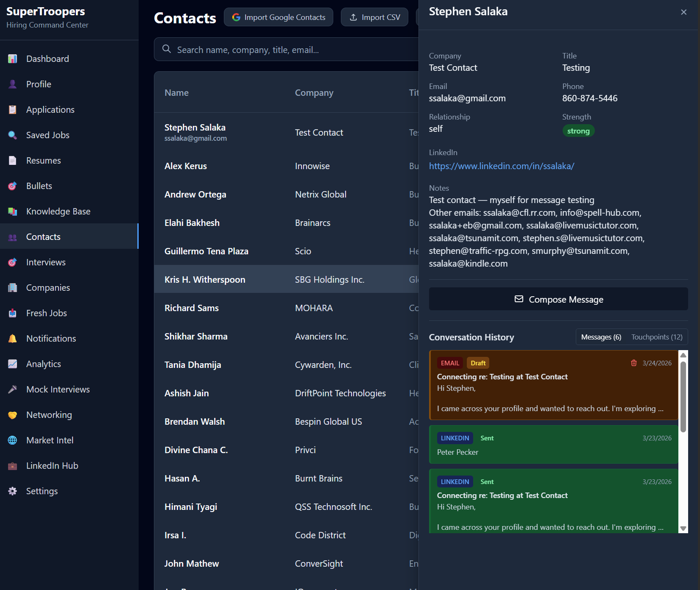Viewport: 700px width, 590px height.
Task: Open Stephen's LinkedIn profile link
Action: coord(502,166)
